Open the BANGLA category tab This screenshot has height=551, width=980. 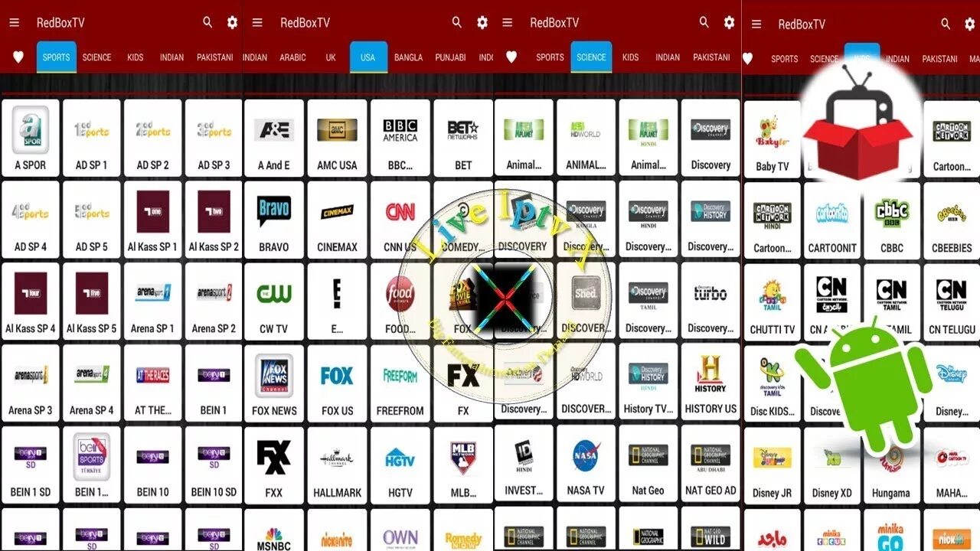click(408, 57)
